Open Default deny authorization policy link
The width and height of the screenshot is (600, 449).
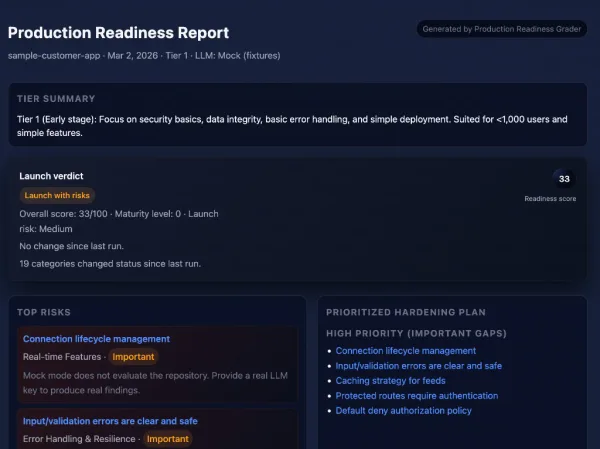click(x=403, y=411)
